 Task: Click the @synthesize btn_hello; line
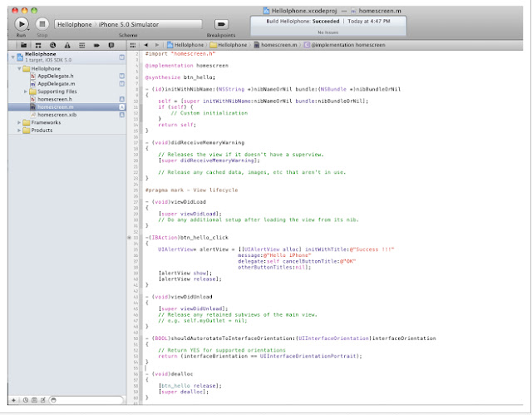tap(180, 77)
